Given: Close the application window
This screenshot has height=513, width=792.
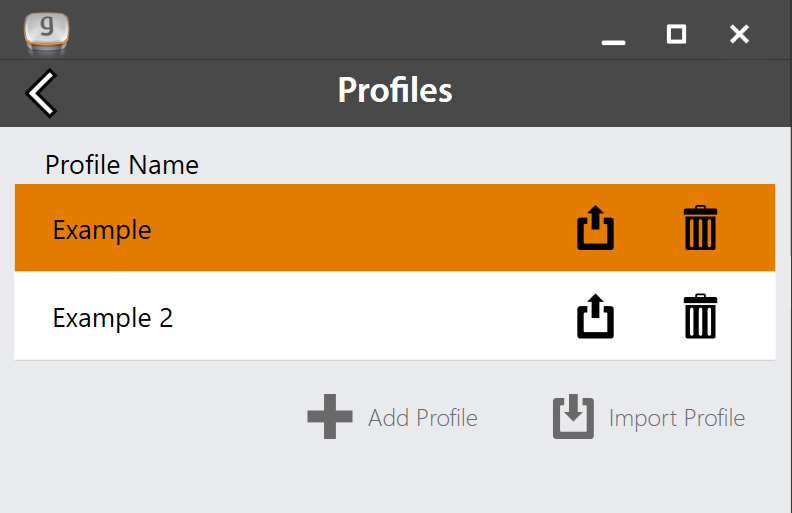Looking at the screenshot, I should pos(739,35).
